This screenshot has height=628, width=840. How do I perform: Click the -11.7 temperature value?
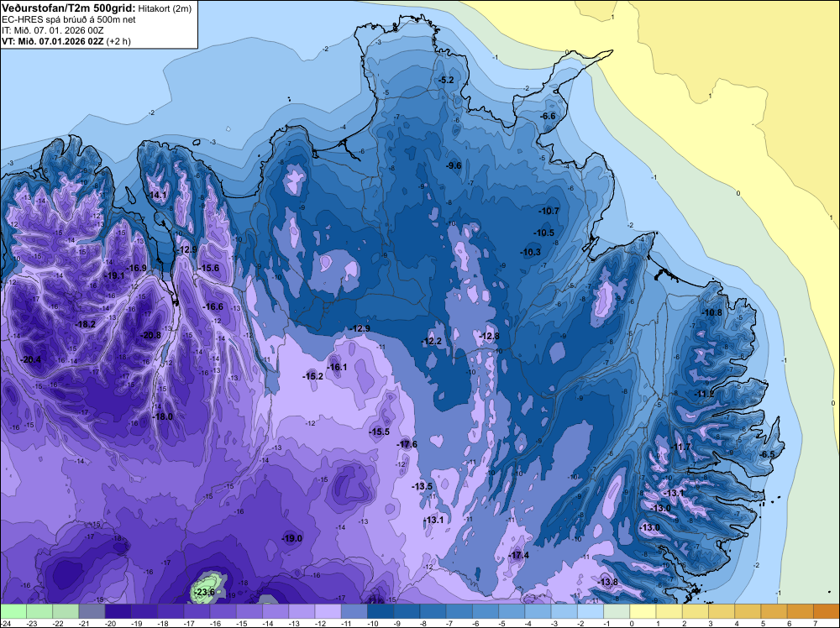[x=681, y=447]
